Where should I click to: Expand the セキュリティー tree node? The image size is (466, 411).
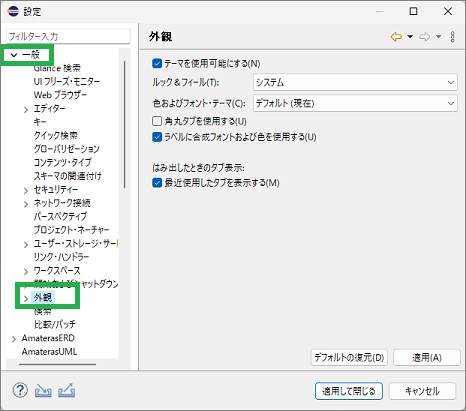pyautogui.click(x=26, y=191)
